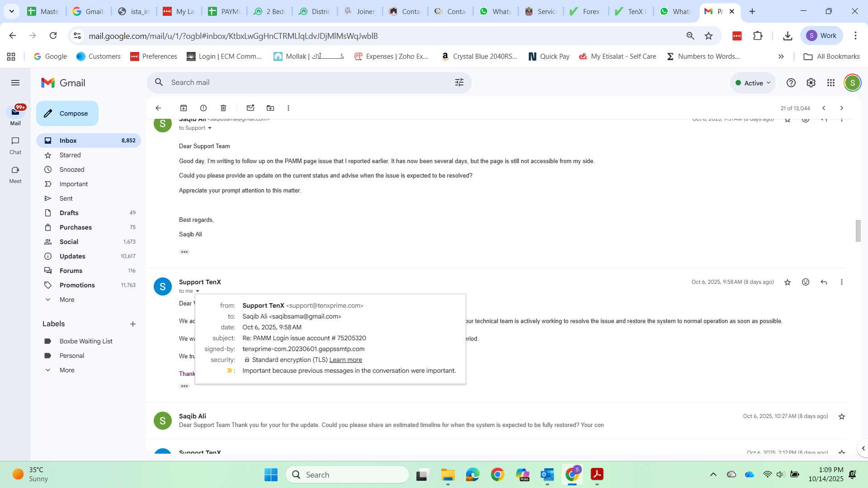Open the Active status dropdown

coord(753,83)
